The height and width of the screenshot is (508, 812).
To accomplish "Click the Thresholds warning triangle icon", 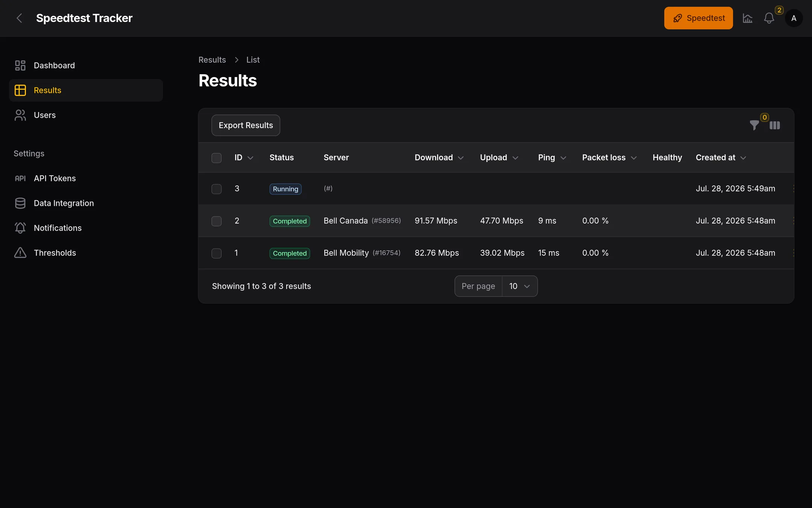I will (20, 253).
